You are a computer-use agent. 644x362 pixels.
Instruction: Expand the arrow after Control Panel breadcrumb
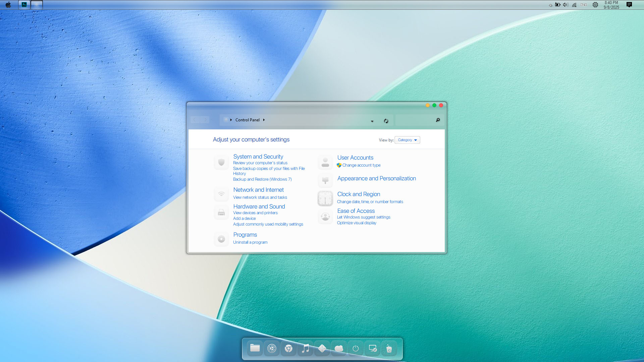click(x=264, y=120)
